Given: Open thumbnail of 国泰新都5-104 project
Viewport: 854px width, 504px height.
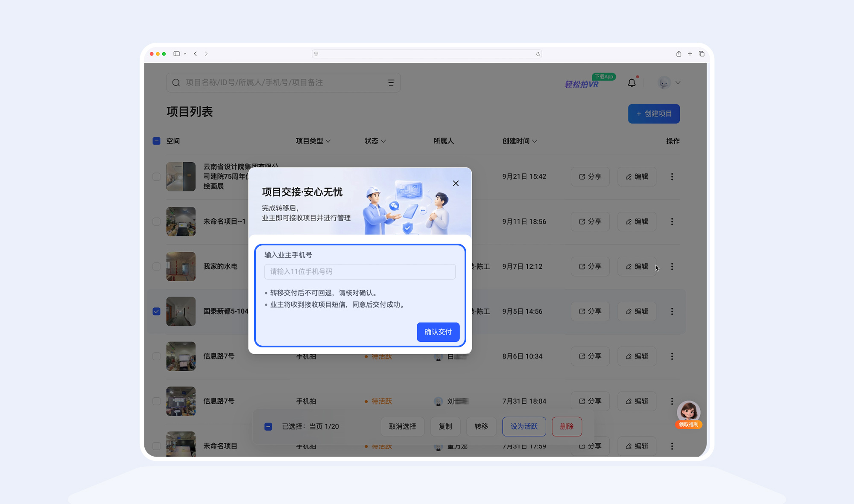Looking at the screenshot, I should (x=181, y=312).
